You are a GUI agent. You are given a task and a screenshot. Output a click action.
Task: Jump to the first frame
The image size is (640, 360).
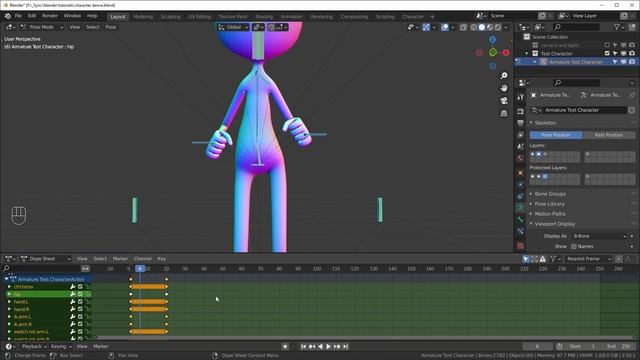tap(303, 347)
